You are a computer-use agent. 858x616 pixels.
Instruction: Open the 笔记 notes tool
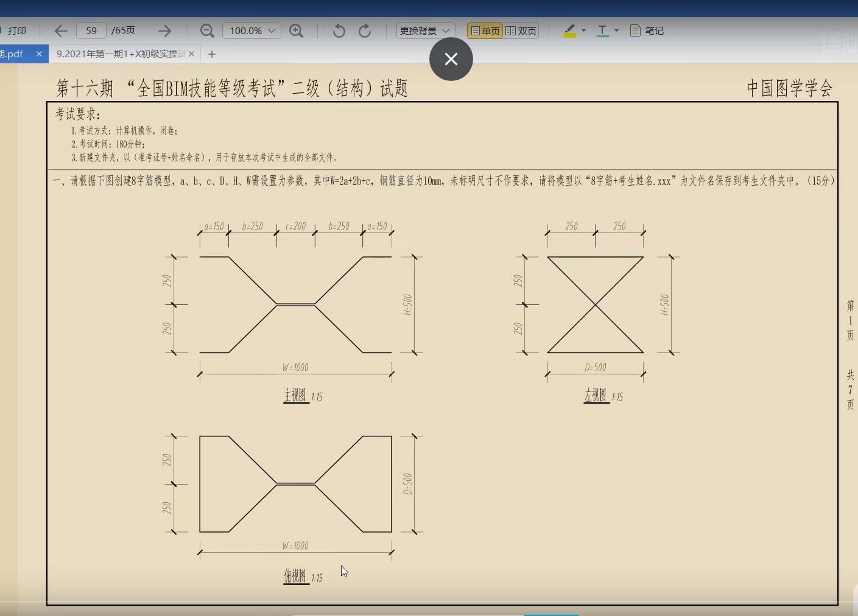click(x=647, y=31)
